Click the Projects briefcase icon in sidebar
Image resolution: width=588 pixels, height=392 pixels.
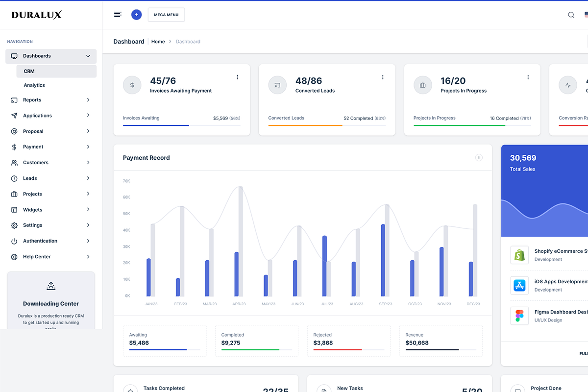[14, 194]
